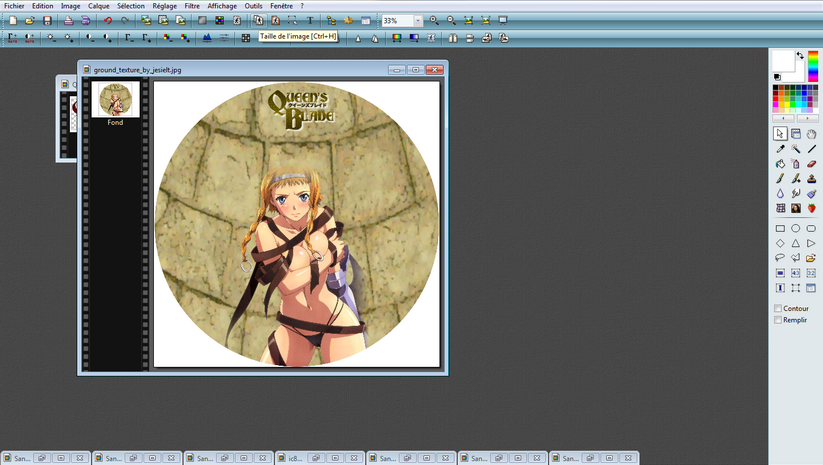Choose the Lasso selection shape
This screenshot has height=465, width=823.
[780, 258]
